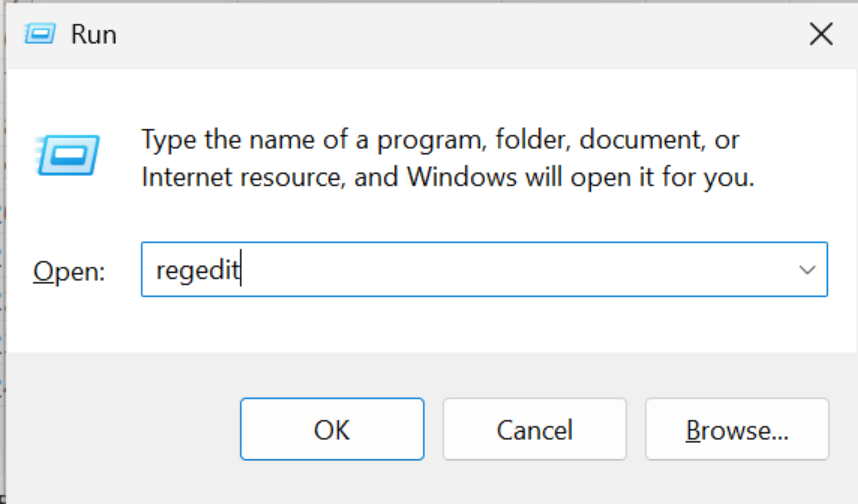Place cursor on the regedit text
This screenshot has height=504, width=858.
[198, 270]
